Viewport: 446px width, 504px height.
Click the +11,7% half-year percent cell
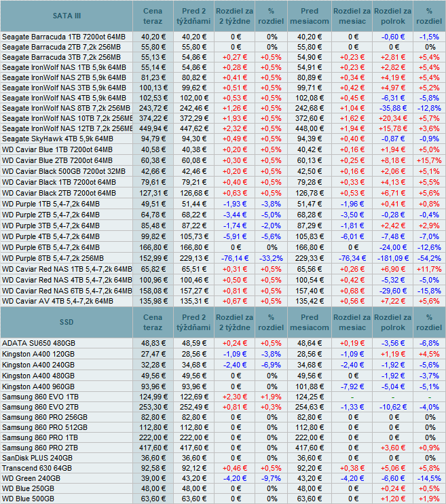click(x=429, y=270)
